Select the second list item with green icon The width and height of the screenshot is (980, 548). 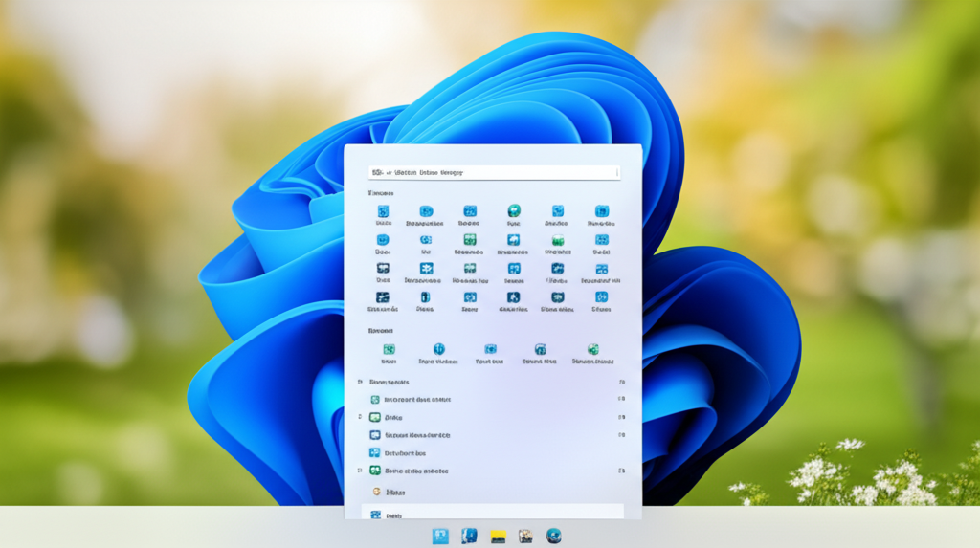[x=375, y=399]
